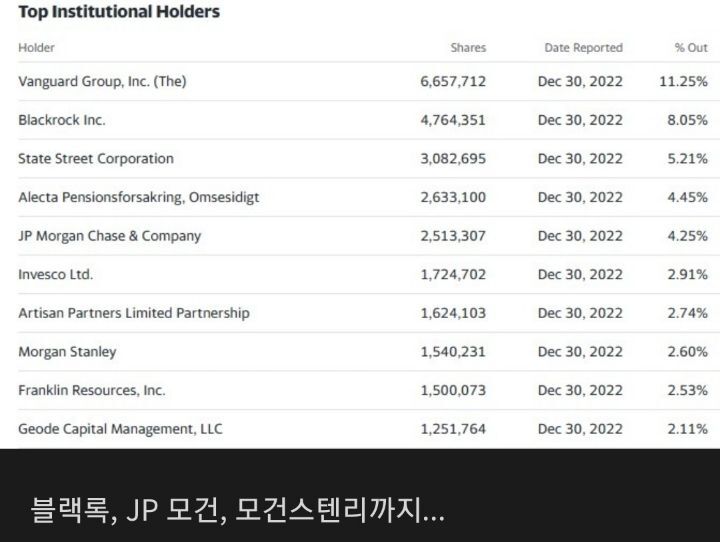Click Alecta Pensionsforsakring, Omsesidigt holder
720x542 pixels.
[139, 198]
